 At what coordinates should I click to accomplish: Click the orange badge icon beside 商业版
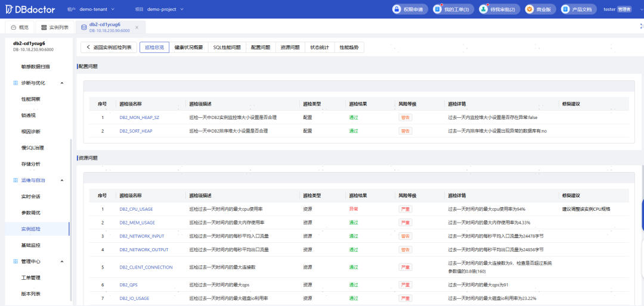pyautogui.click(x=530, y=9)
